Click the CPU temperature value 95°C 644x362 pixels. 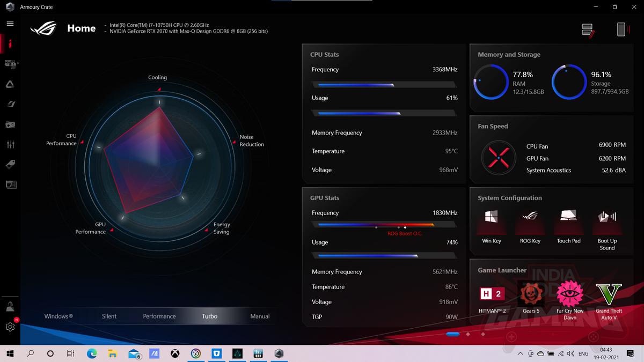click(451, 151)
